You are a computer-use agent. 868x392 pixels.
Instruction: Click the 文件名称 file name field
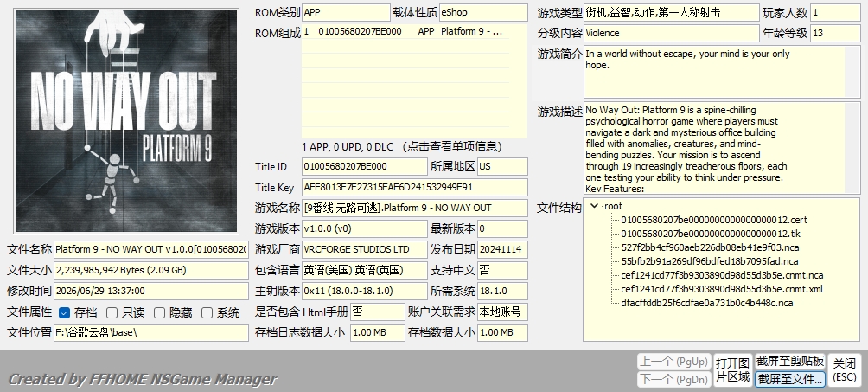pos(151,249)
